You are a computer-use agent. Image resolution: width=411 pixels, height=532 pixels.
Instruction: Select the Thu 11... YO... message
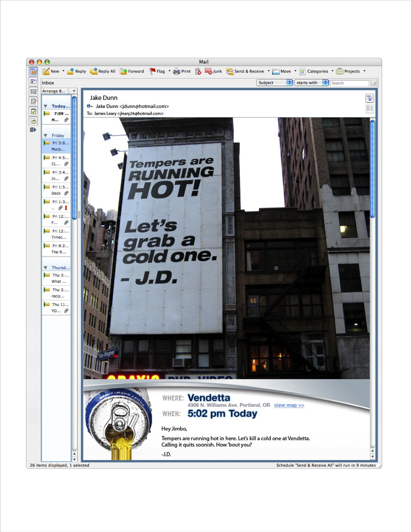click(x=56, y=308)
